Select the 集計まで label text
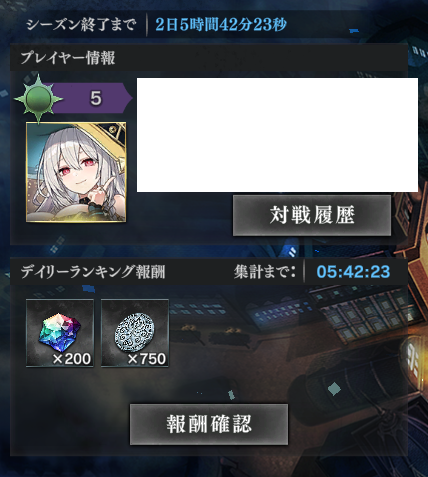 (x=265, y=272)
